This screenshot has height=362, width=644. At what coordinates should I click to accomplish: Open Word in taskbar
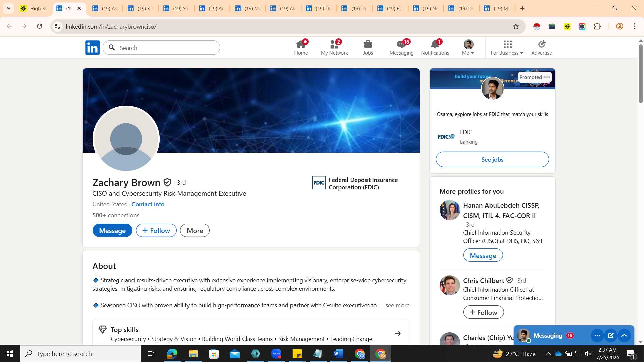point(338,354)
